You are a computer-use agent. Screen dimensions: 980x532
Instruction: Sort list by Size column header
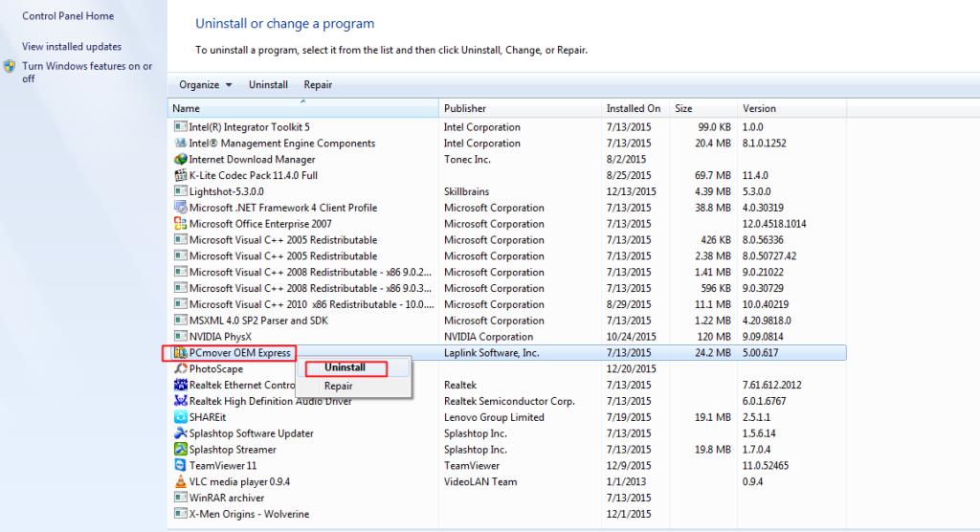(703, 108)
